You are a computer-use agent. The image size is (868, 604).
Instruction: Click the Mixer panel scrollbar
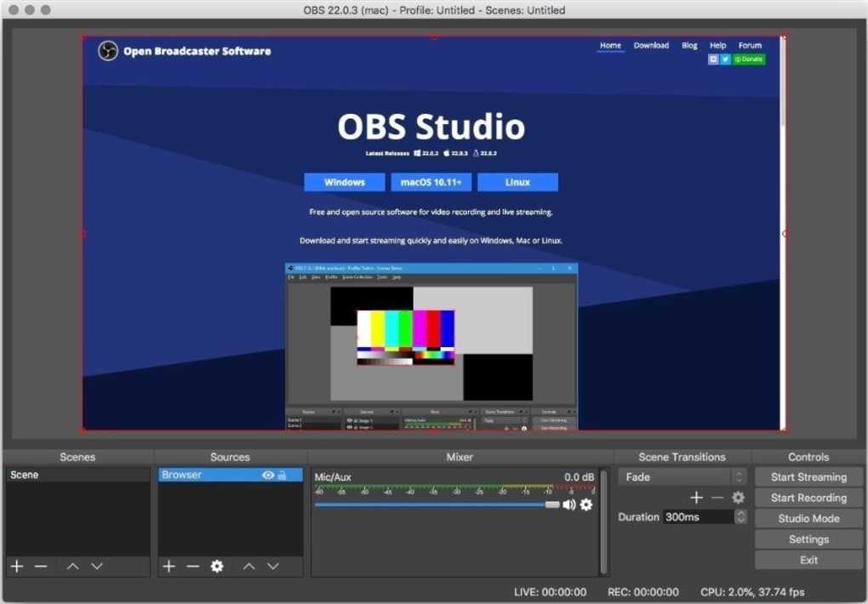604,521
